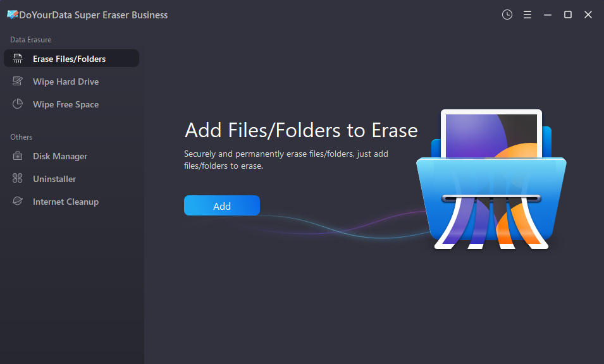Click the Wipe Free Space pie icon
Viewport: 604px width, 364px height.
(x=18, y=104)
